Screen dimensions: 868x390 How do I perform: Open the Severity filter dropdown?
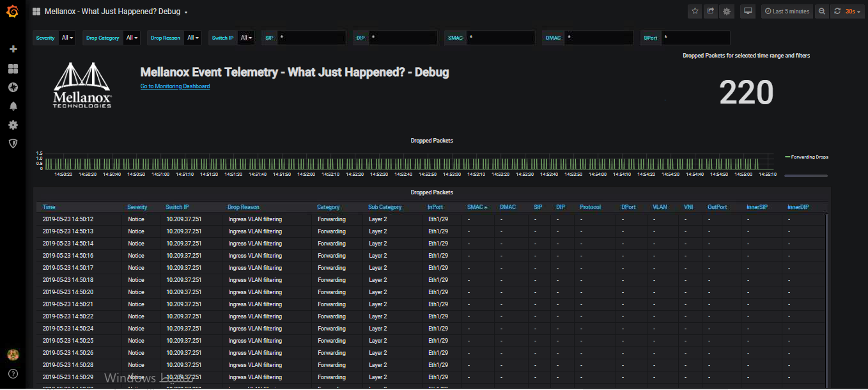click(67, 38)
